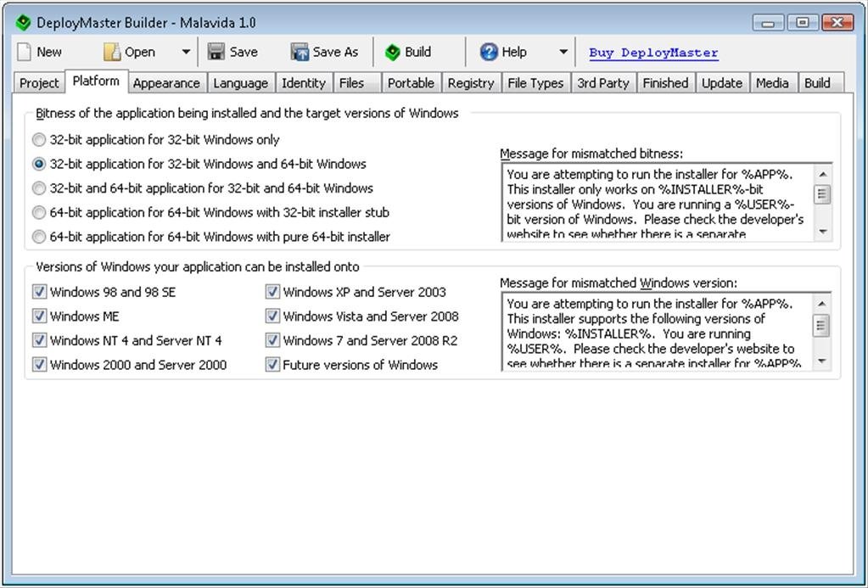Close the DeployMaster Builder window
This screenshot has width=868, height=588.
point(837,23)
